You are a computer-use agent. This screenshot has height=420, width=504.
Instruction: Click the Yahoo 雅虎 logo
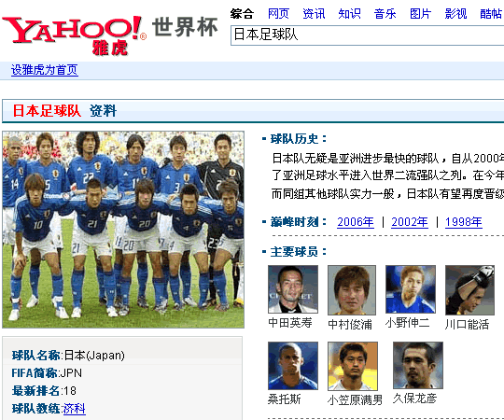75,35
